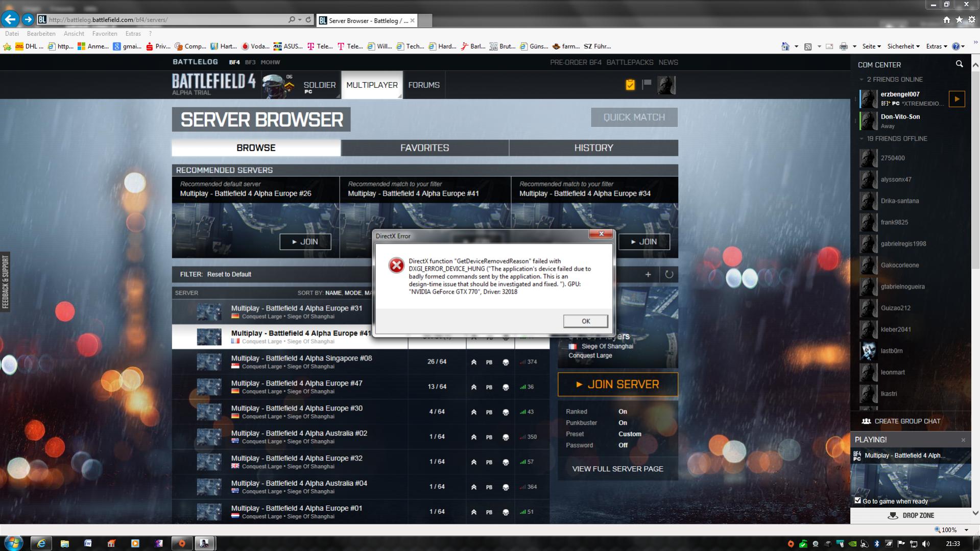Viewport: 980px width, 551px height.
Task: Click the JOIN SERVER button
Action: tap(618, 385)
